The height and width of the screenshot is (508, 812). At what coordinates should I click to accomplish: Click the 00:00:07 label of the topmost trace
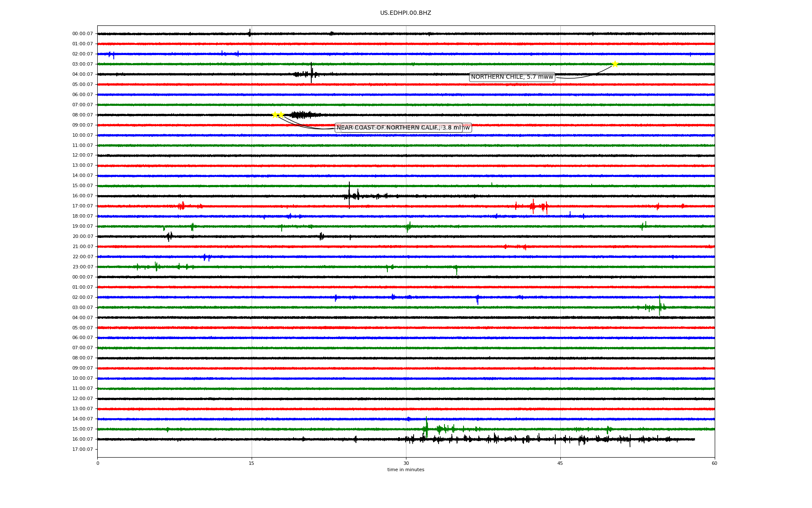[x=82, y=34]
